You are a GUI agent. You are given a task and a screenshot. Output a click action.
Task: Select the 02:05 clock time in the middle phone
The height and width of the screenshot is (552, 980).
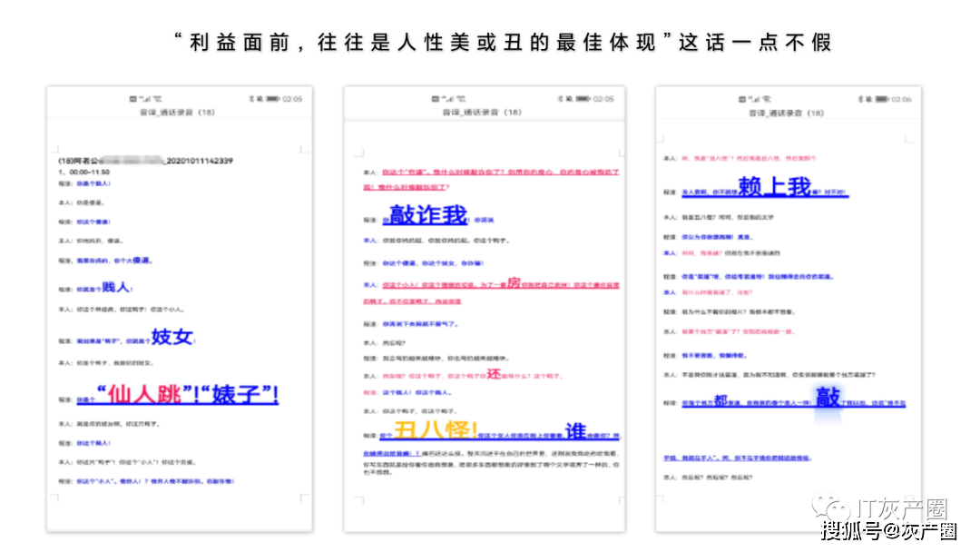603,99
